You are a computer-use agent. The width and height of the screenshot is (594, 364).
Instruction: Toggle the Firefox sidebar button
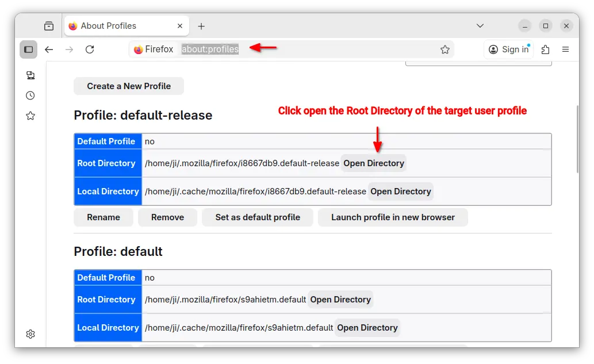28,49
